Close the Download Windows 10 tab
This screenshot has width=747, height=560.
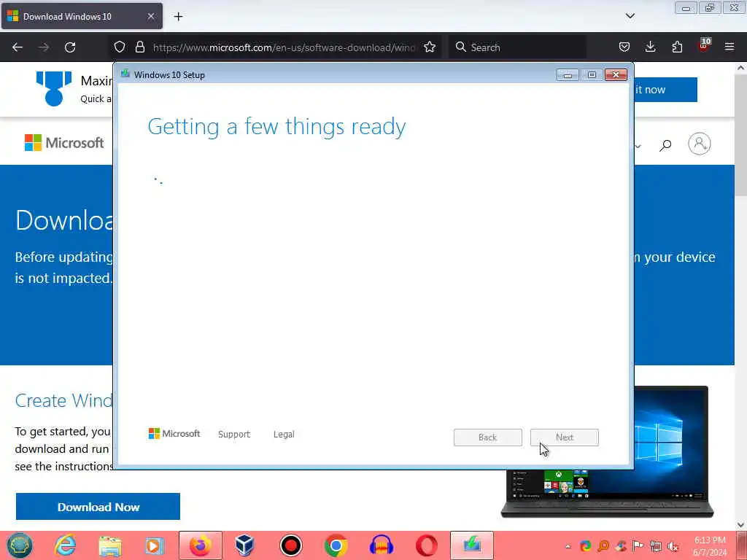(150, 16)
